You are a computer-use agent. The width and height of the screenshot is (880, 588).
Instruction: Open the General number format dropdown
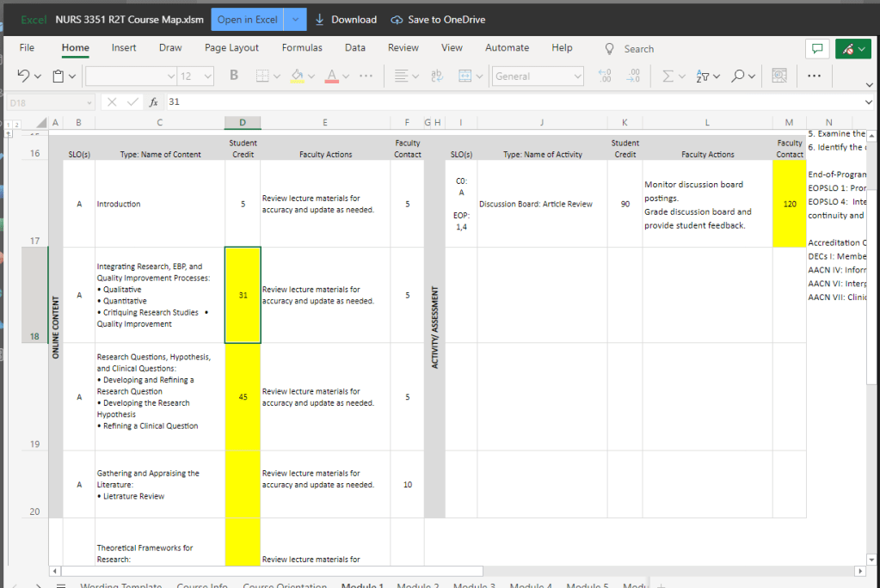point(538,77)
